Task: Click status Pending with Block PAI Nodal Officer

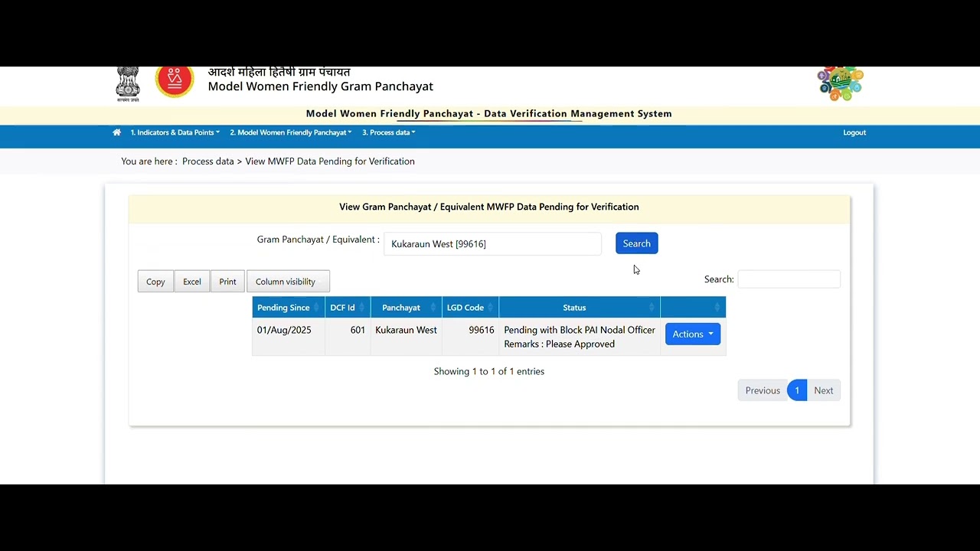Action: tap(580, 330)
